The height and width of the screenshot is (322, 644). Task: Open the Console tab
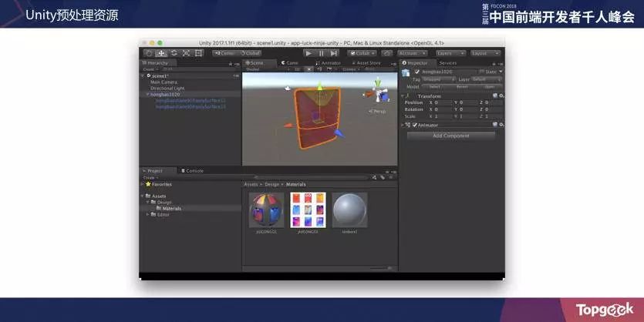pyautogui.click(x=193, y=171)
